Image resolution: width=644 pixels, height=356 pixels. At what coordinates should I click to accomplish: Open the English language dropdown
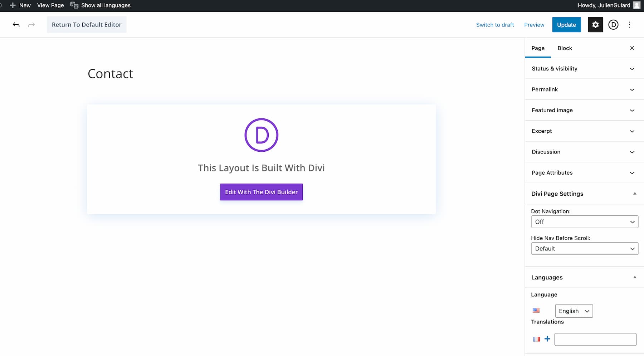(574, 311)
